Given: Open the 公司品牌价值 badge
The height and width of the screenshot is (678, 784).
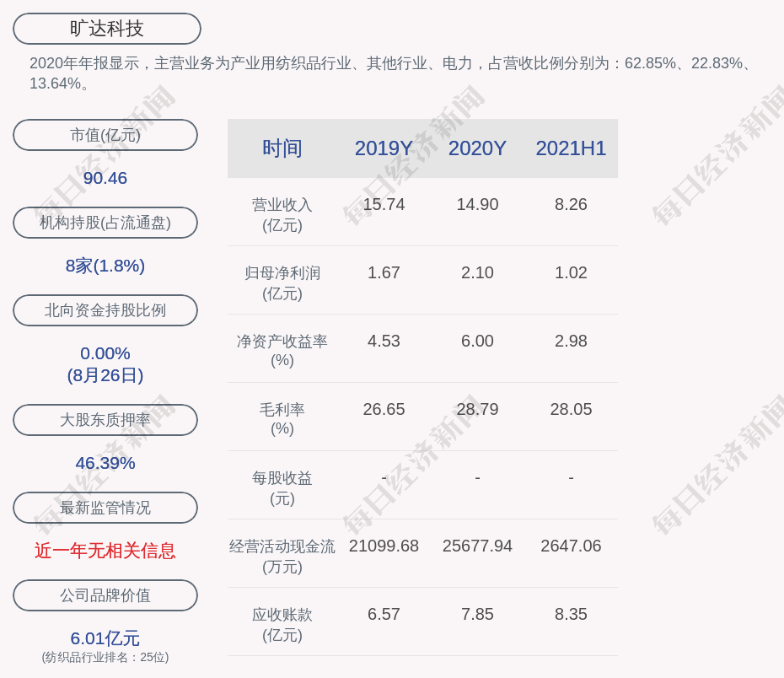Looking at the screenshot, I should 105,595.
